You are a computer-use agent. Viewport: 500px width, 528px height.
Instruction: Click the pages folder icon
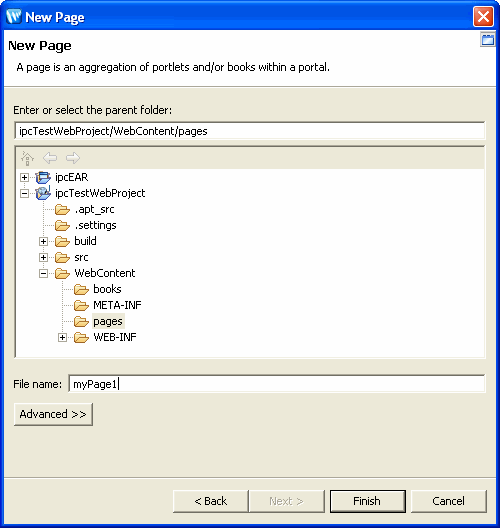coord(81,321)
